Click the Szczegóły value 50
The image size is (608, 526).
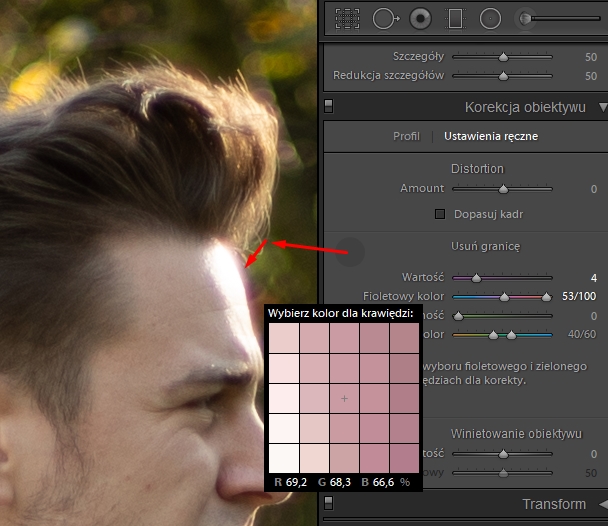click(591, 57)
